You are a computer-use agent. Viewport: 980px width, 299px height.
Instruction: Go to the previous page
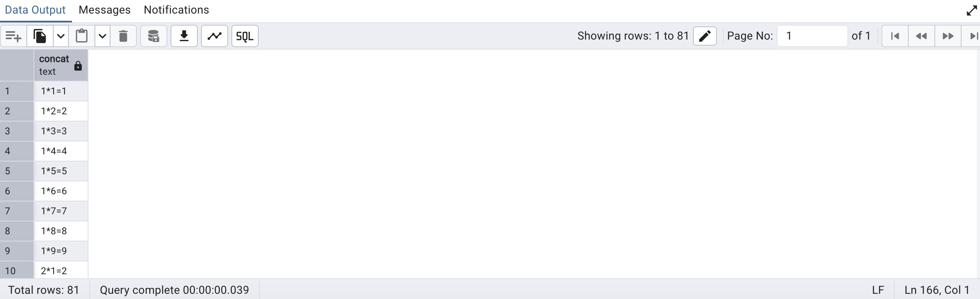point(922,36)
